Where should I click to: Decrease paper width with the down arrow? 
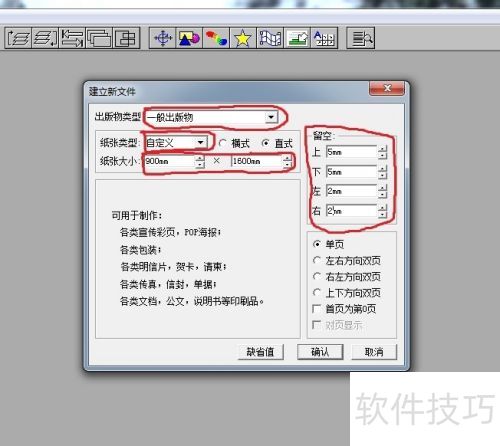(x=200, y=164)
